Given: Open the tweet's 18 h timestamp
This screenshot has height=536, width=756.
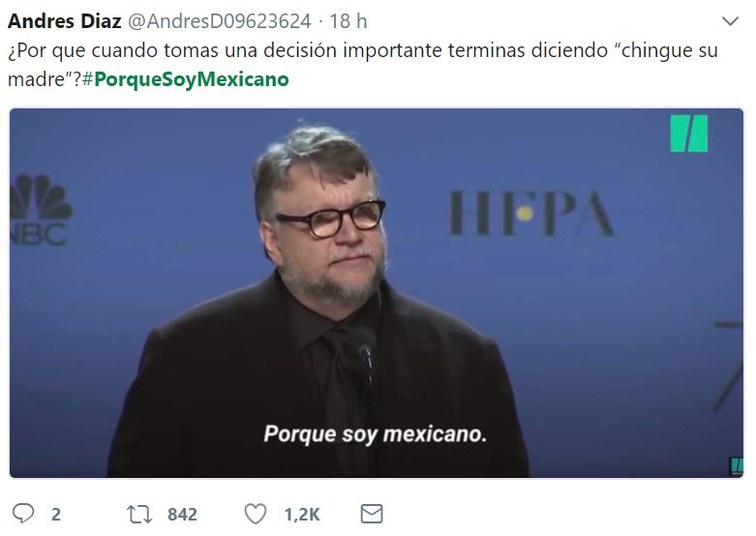Looking at the screenshot, I should point(348,21).
